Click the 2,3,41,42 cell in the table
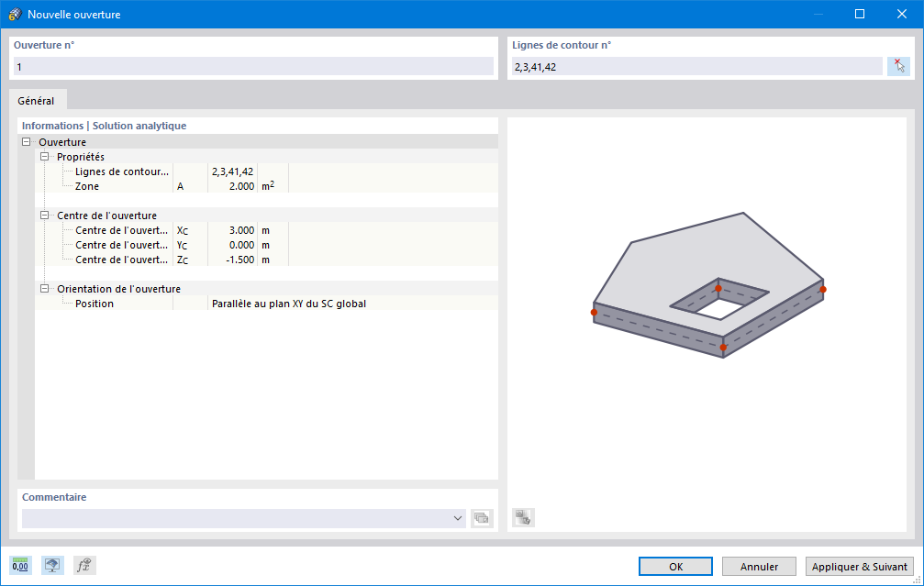This screenshot has height=586, width=924. click(x=233, y=171)
